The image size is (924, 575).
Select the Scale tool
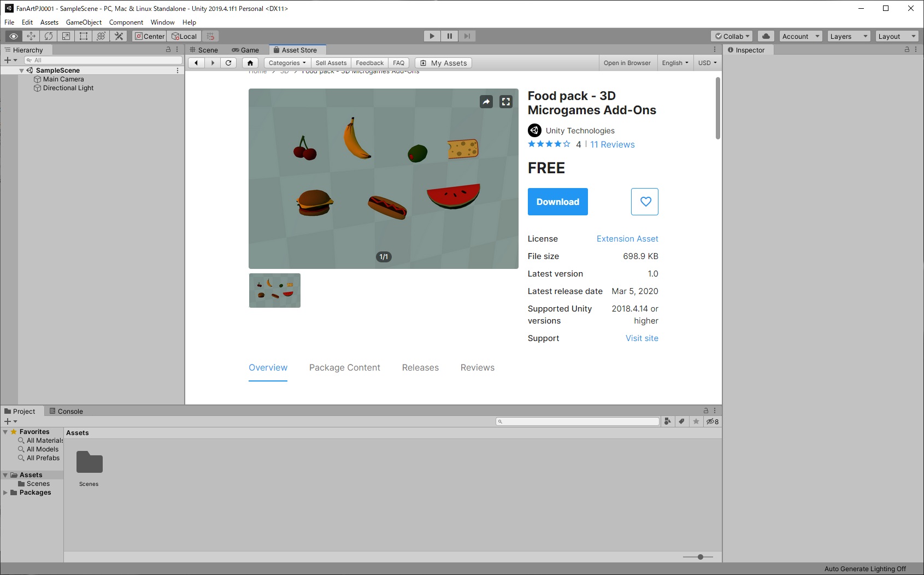tap(66, 36)
